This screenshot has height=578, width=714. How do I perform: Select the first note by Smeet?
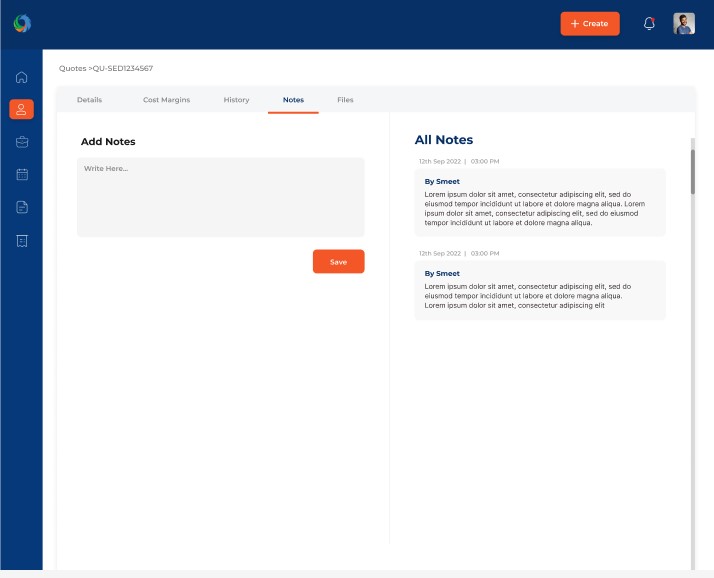coord(539,202)
